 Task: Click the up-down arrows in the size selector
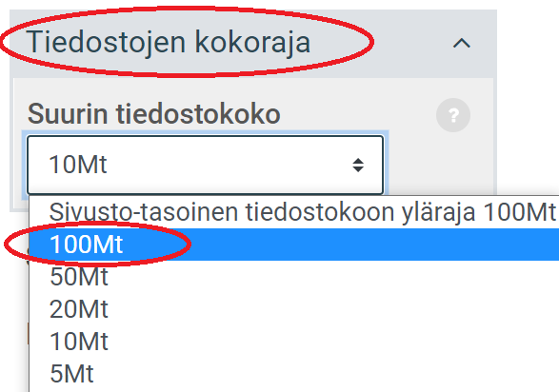(358, 166)
